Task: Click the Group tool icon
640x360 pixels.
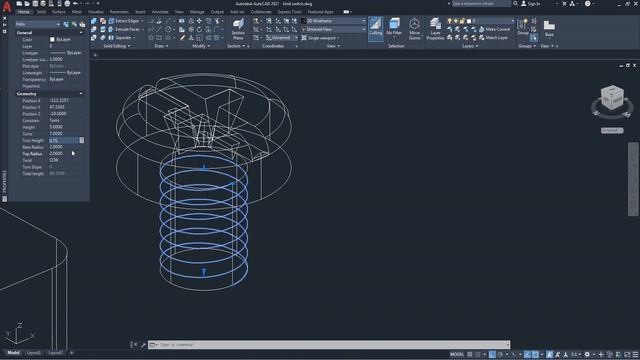Action: tap(522, 27)
